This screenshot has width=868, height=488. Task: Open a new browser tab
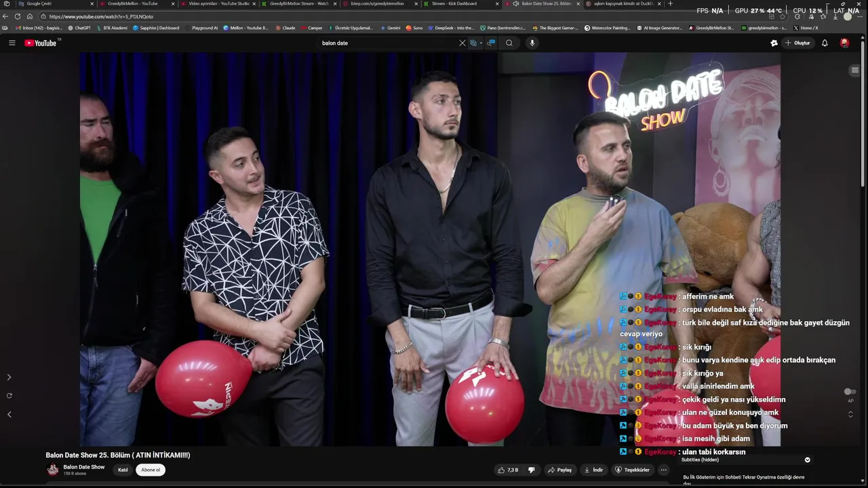671,3
